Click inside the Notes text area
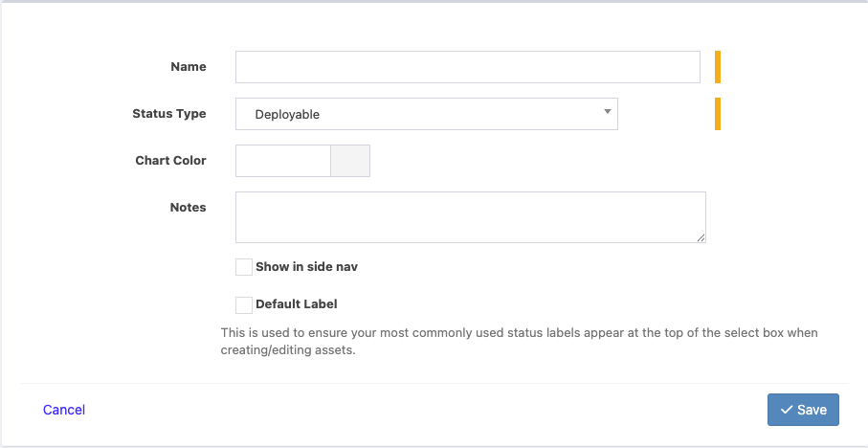 point(470,217)
